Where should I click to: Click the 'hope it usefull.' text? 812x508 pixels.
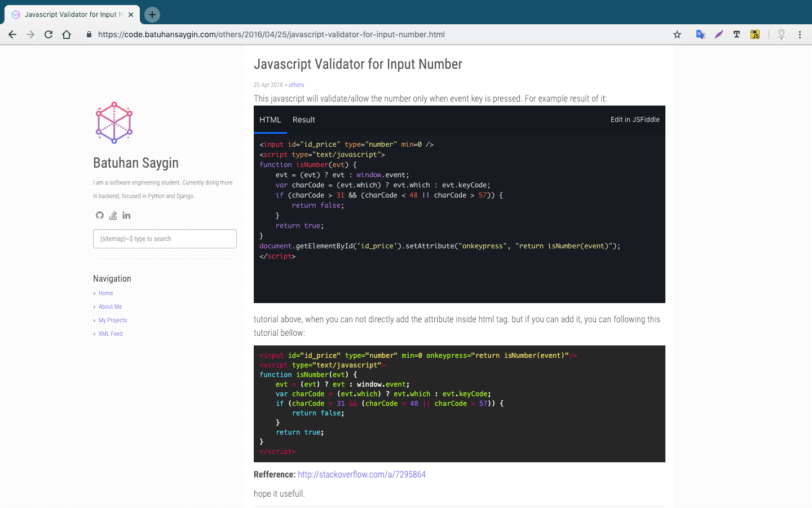(x=279, y=494)
